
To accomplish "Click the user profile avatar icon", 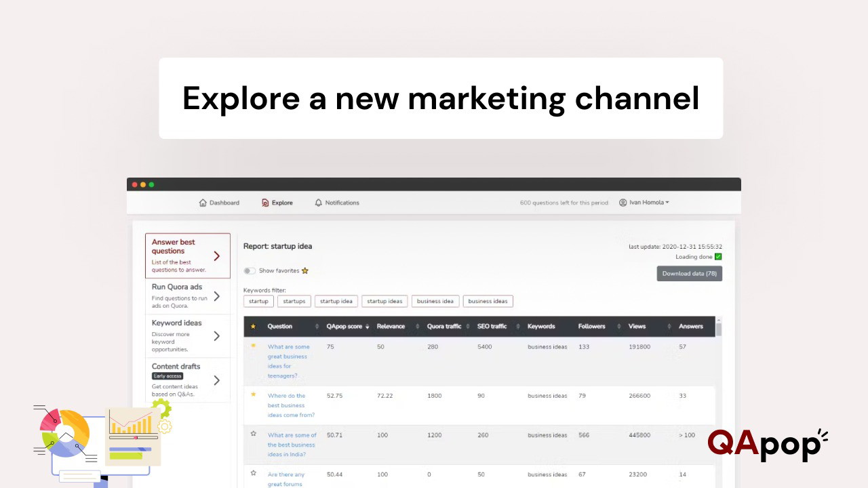I will (x=623, y=203).
